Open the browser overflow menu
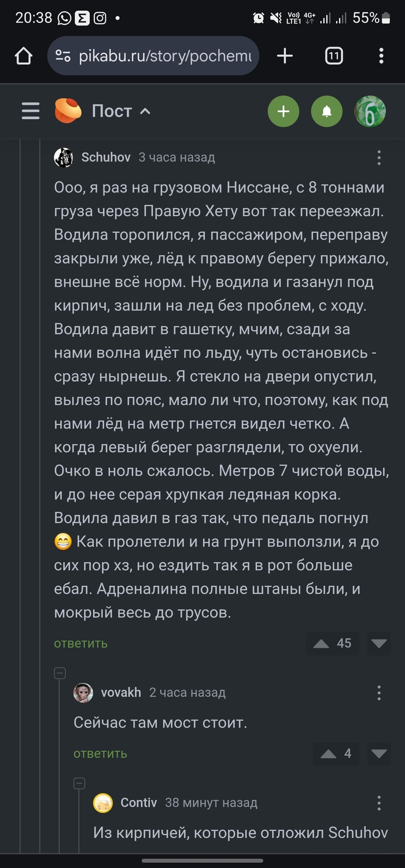 click(381, 56)
